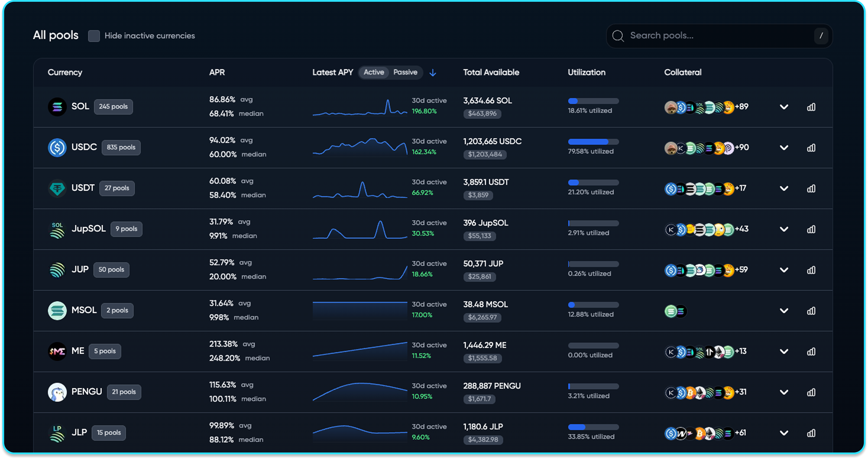Click SOL row collateral icon stack
This screenshot has width=868, height=459.
[x=699, y=108]
